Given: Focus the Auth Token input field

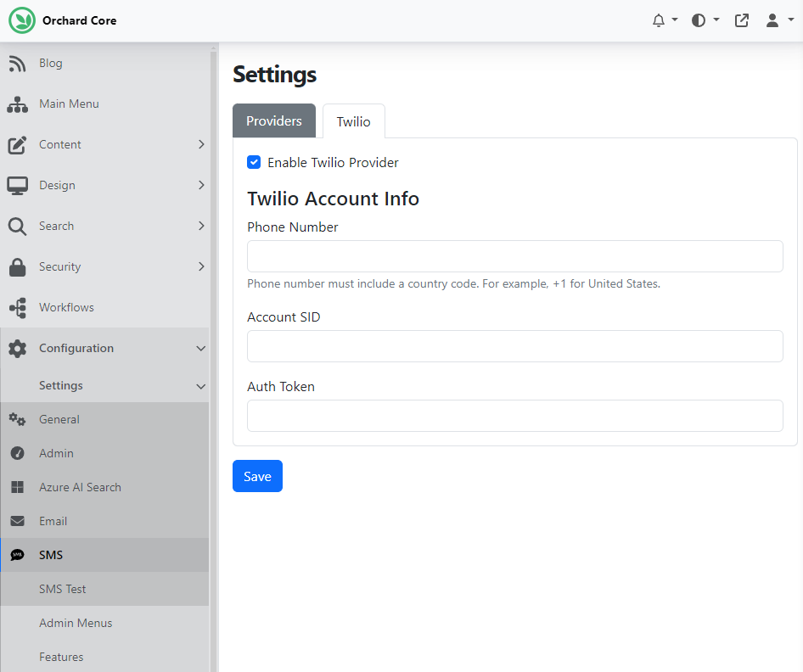Looking at the screenshot, I should pos(514,416).
